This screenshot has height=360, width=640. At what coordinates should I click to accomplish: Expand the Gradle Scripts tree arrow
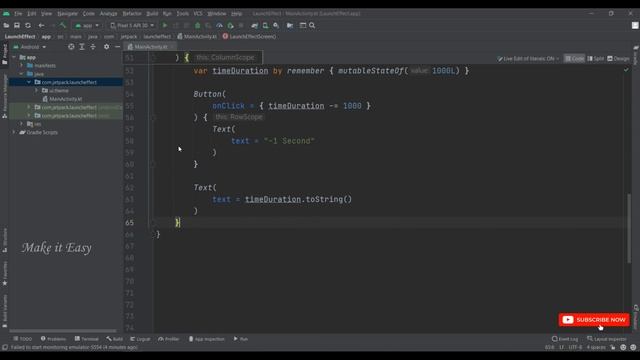coord(14,132)
